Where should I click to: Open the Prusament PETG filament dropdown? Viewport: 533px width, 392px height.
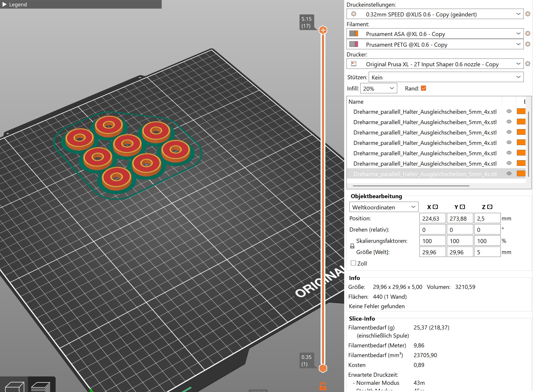[435, 44]
